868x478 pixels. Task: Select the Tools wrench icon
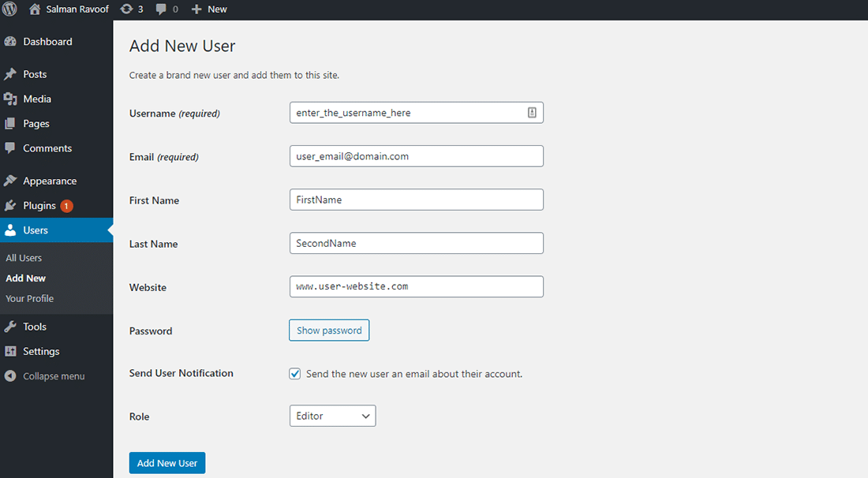[x=13, y=326]
